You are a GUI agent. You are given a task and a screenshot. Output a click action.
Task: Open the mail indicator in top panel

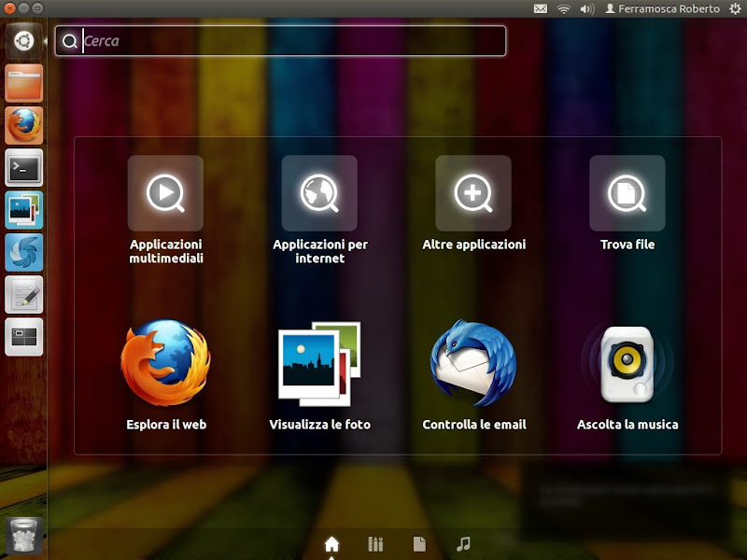click(x=541, y=8)
